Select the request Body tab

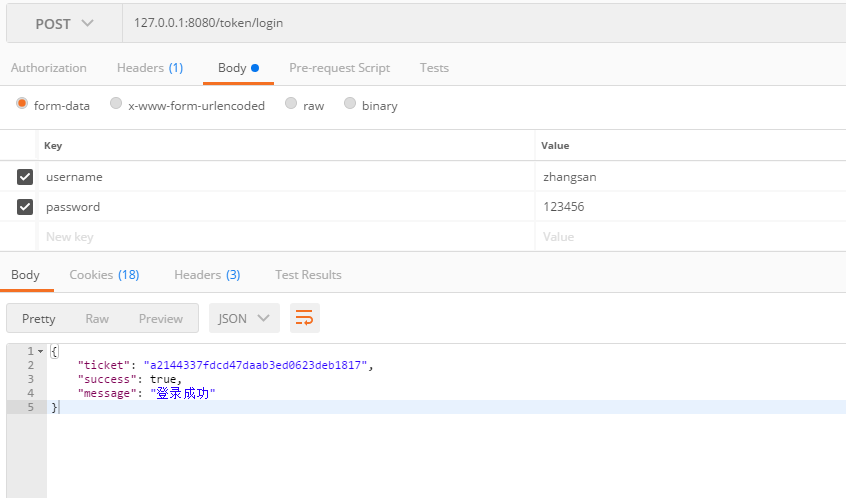coord(238,68)
